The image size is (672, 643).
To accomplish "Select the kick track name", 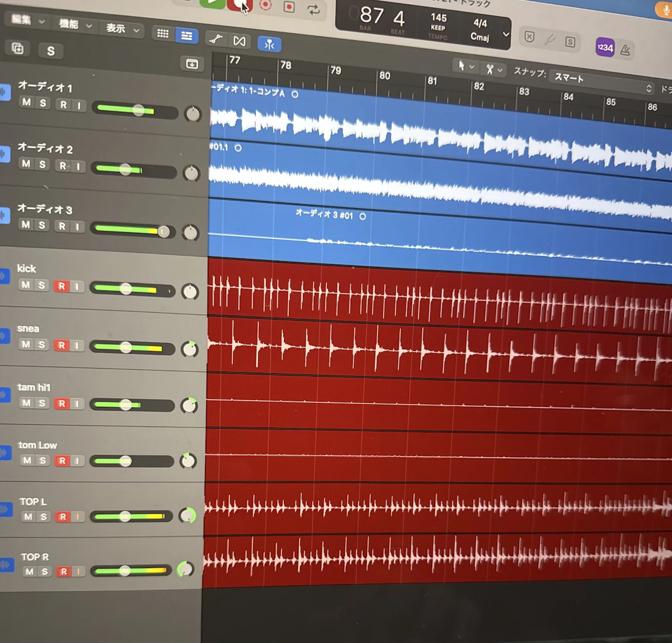I will tap(26, 269).
